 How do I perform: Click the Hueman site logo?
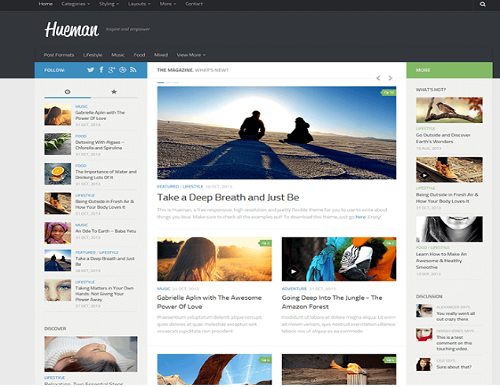click(72, 29)
